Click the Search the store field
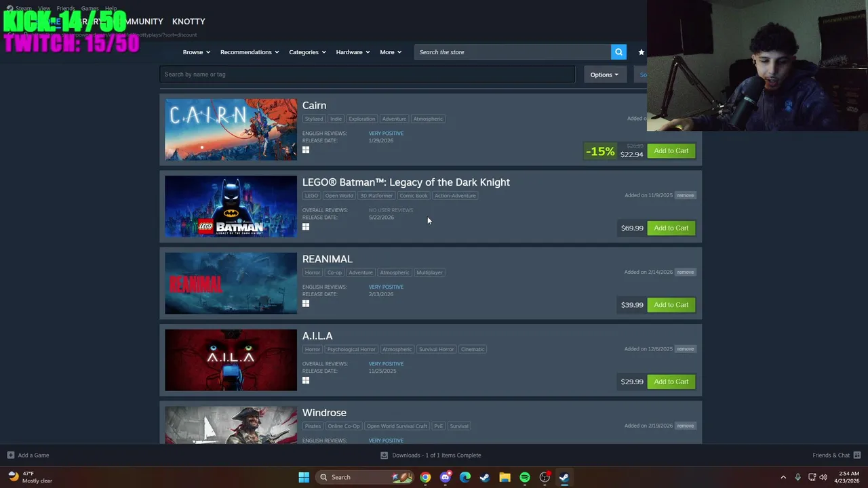 point(513,52)
